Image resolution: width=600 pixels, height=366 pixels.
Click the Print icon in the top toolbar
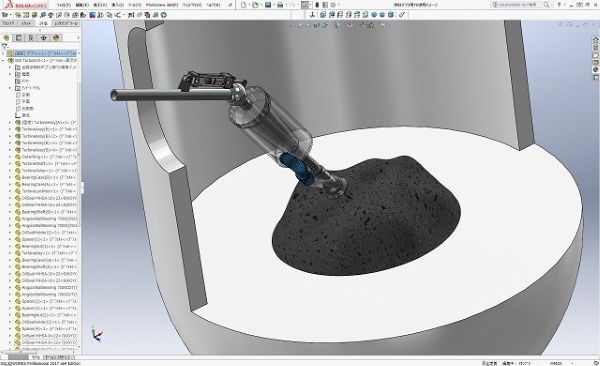[280, 5]
